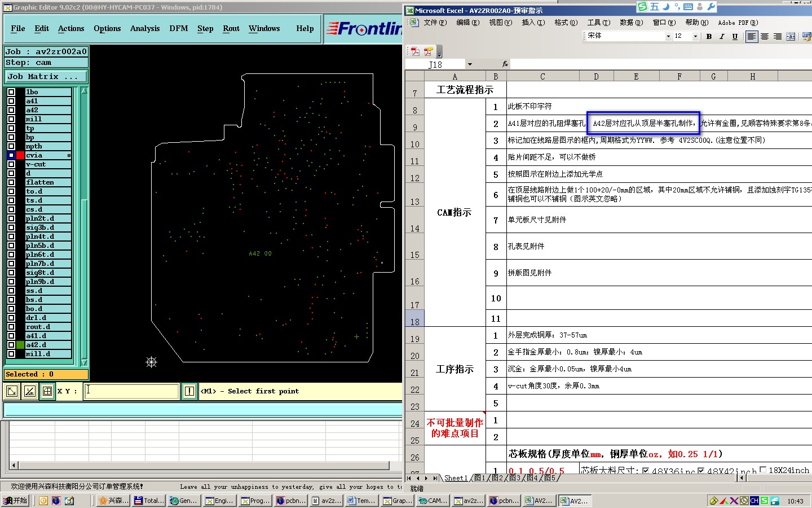
Task: Apply align left in Excel toolbar
Action: coord(752,36)
